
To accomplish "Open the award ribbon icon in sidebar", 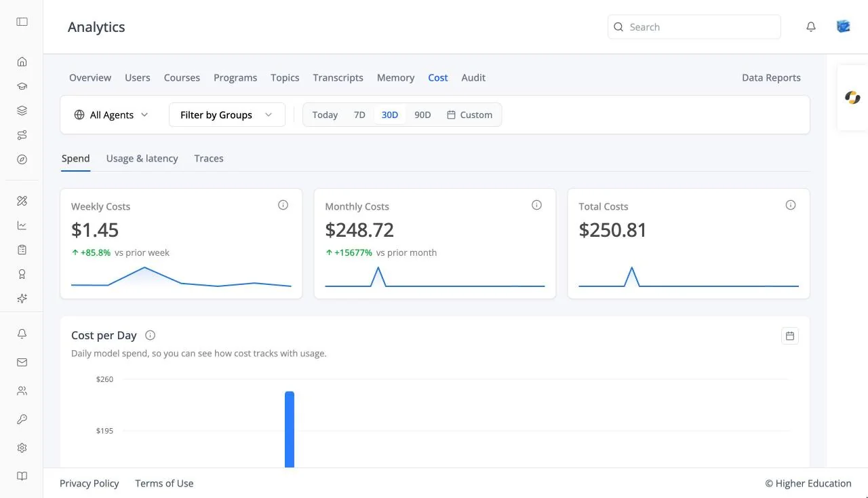I will (22, 274).
